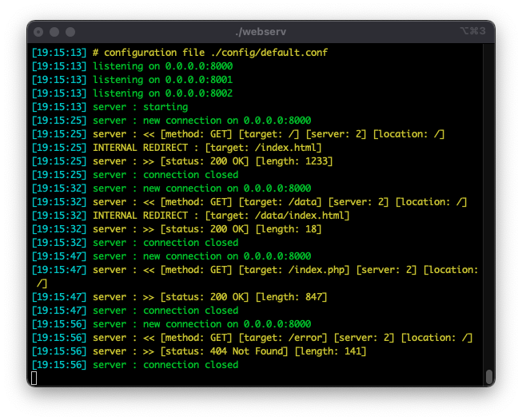Click the status 200 OK length 847 line
Screen dimensions: 522x420
pyautogui.click(x=179, y=297)
